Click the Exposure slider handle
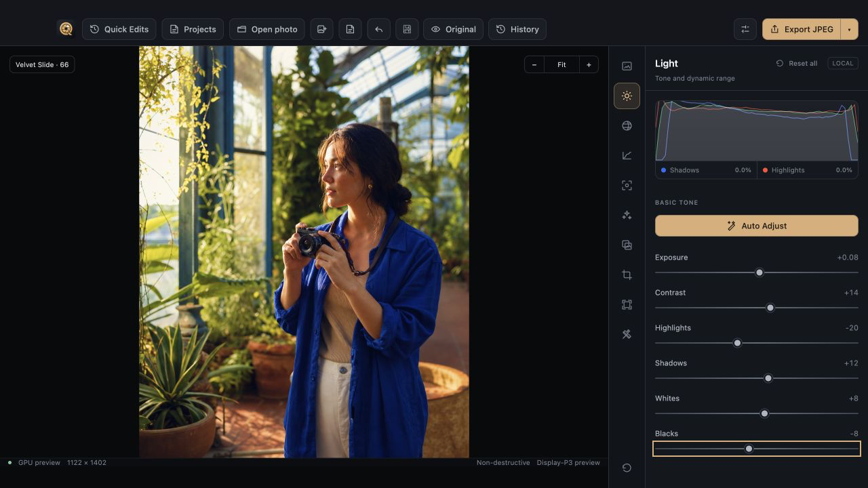This screenshot has width=868, height=488. 759,272
